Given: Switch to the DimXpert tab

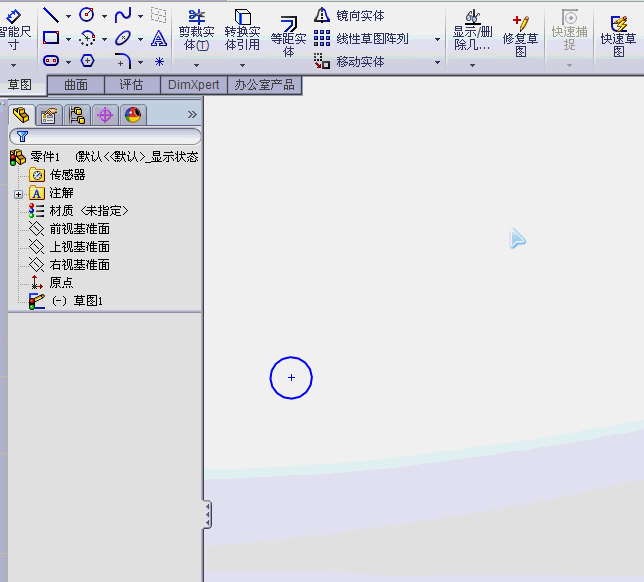Looking at the screenshot, I should [193, 85].
